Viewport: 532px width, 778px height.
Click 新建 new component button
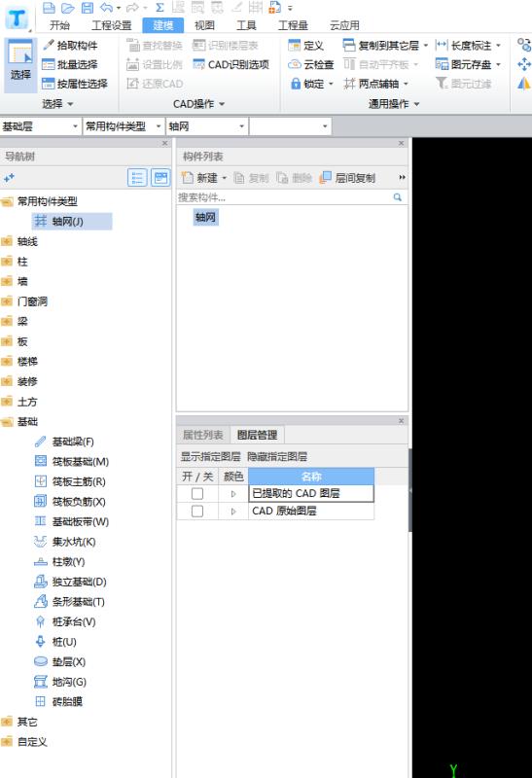[x=199, y=178]
